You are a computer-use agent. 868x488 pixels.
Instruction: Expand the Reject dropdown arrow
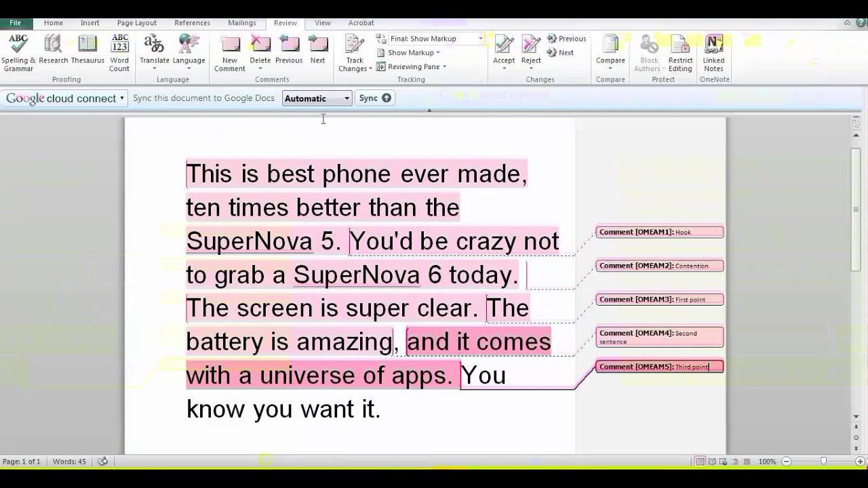click(x=531, y=68)
